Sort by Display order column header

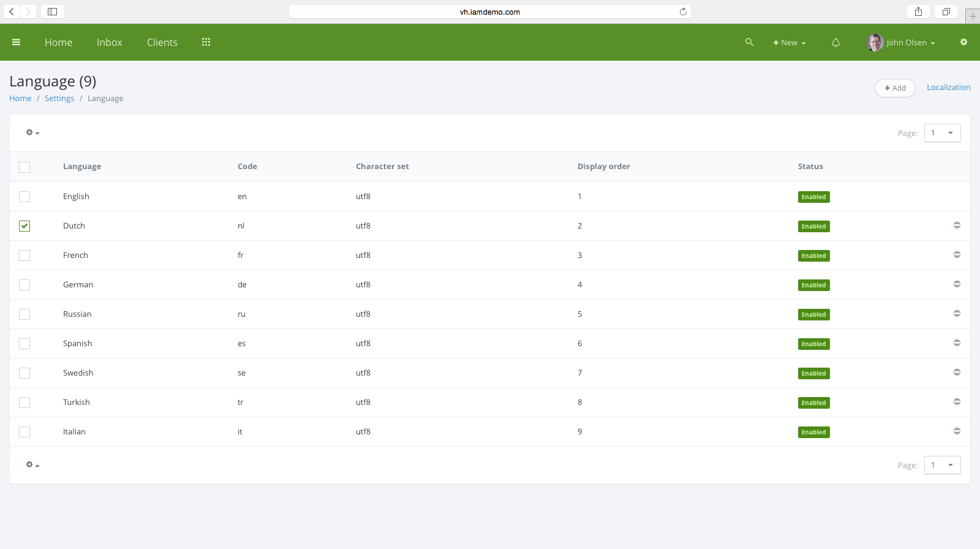pos(604,166)
